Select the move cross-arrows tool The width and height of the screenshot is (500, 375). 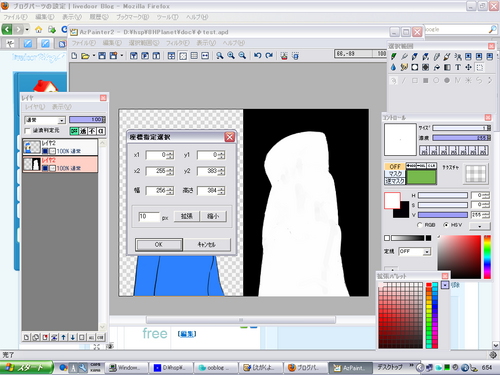tap(469, 67)
